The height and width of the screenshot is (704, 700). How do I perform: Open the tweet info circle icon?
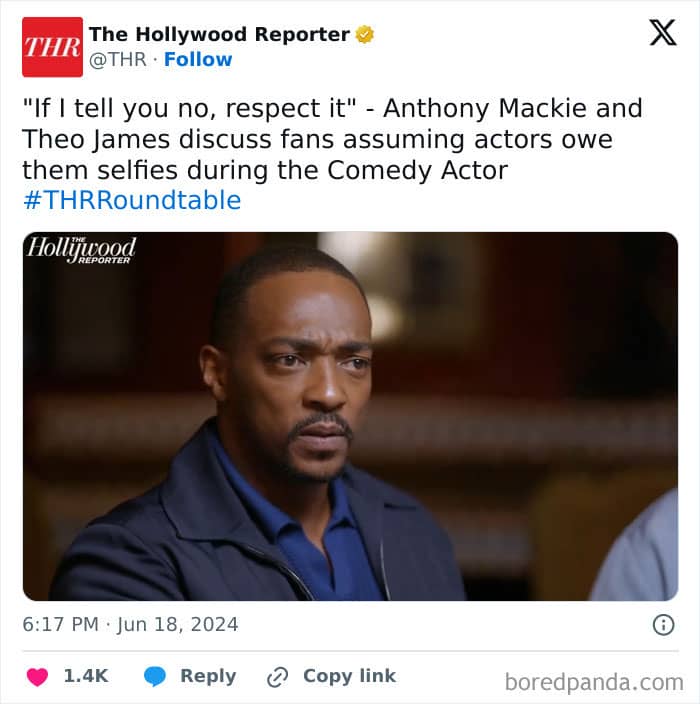[663, 625]
